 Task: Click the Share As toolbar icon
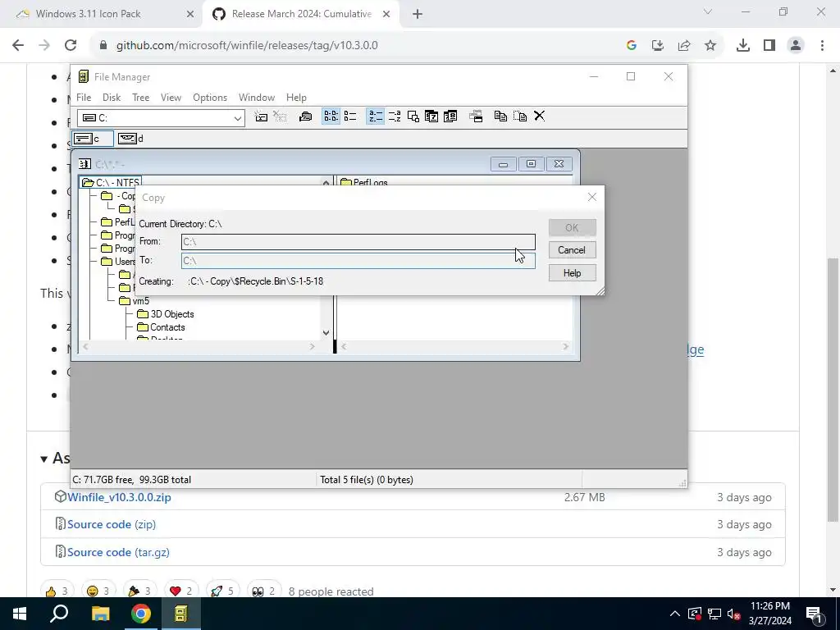(x=305, y=116)
